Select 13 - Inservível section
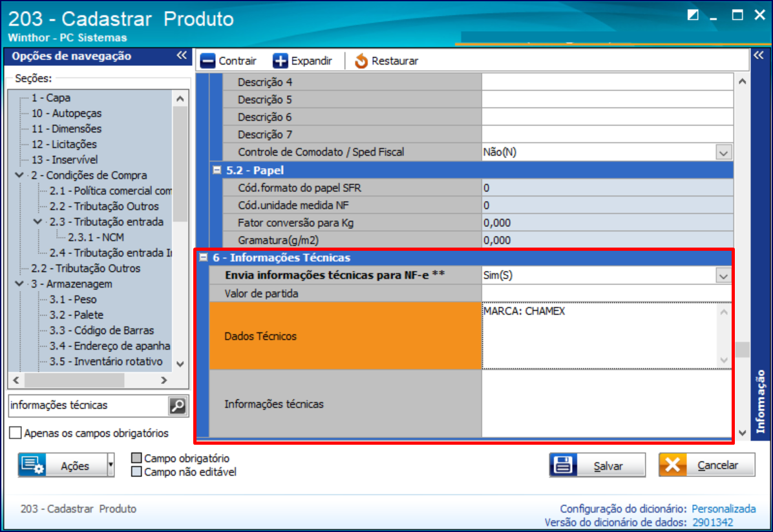 coord(65,160)
